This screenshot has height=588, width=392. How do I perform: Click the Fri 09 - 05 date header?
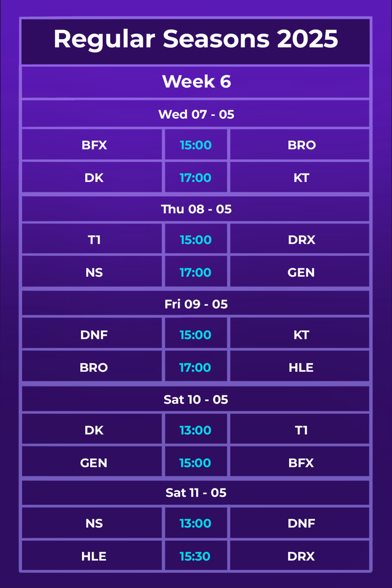click(x=196, y=304)
